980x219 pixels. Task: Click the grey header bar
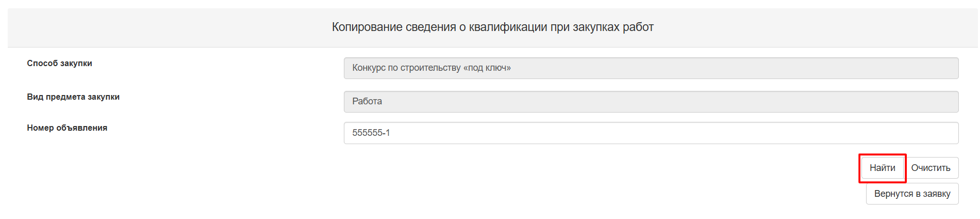[155, 27]
